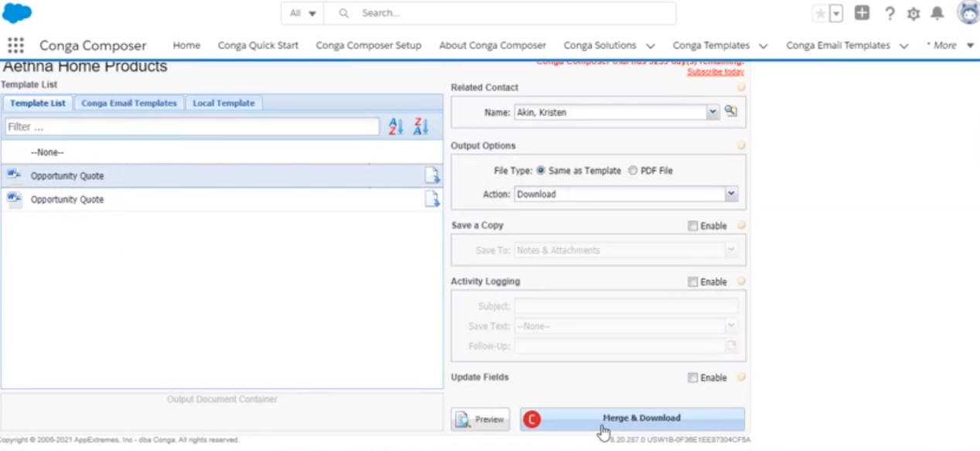Click the export file icon beside second Opportunity Quote
Screen dimensions: 980x451
pos(432,200)
